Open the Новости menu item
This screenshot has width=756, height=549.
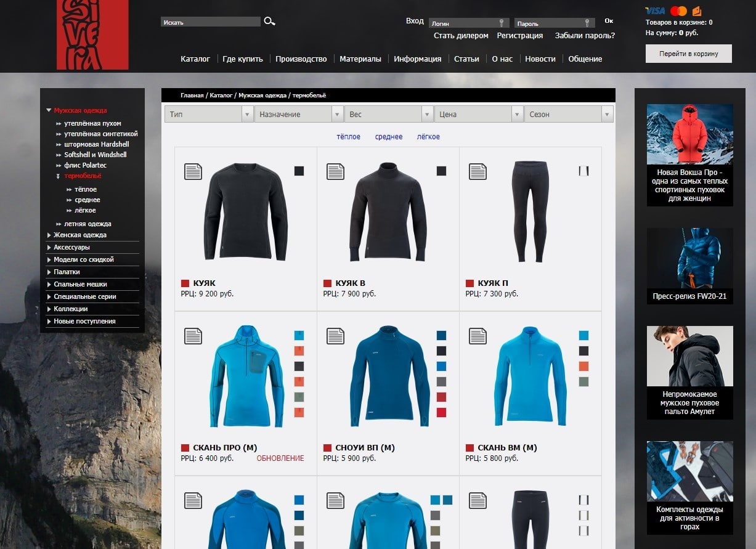pos(540,59)
